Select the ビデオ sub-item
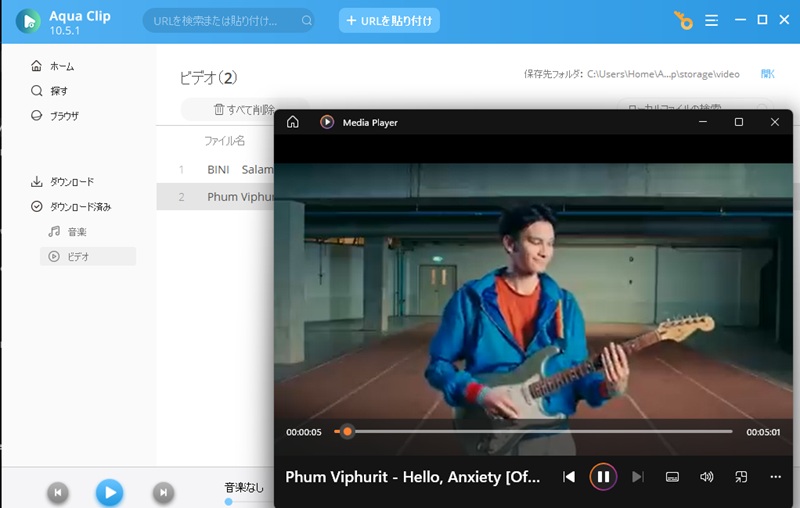Screen dimensions: 800x508 (x=88, y=257)
